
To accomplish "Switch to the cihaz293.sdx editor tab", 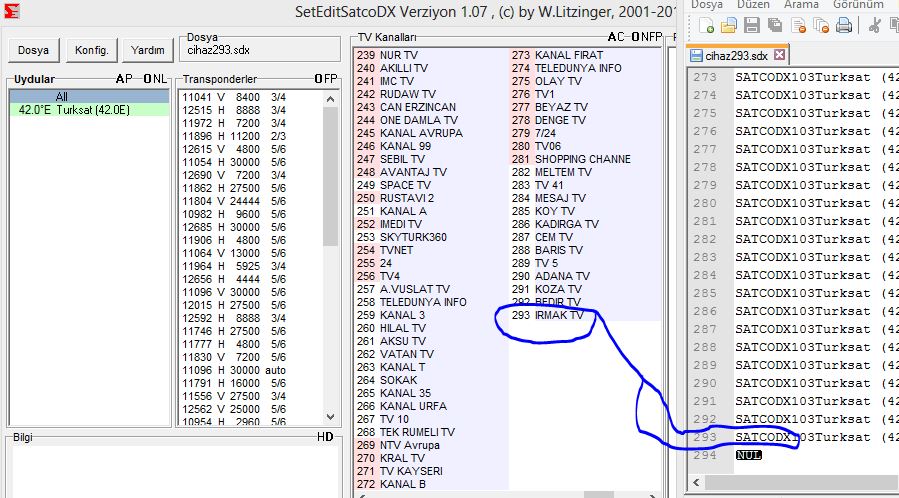I will point(737,56).
